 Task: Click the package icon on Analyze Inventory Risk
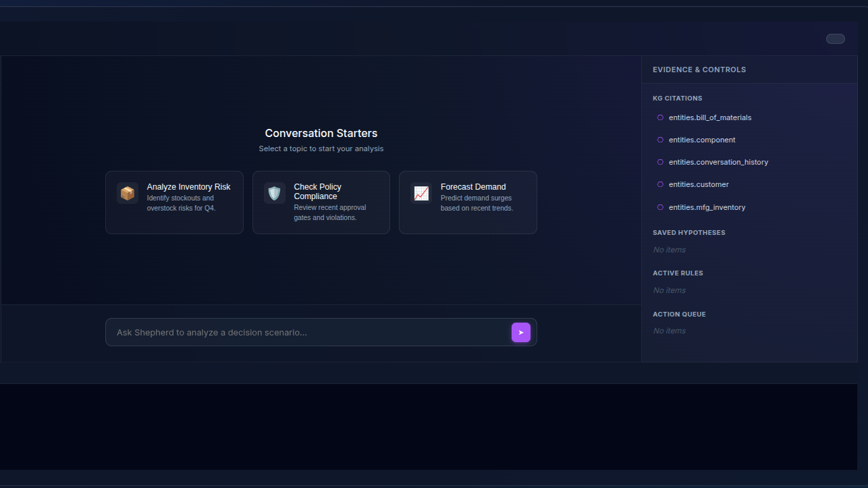128,193
